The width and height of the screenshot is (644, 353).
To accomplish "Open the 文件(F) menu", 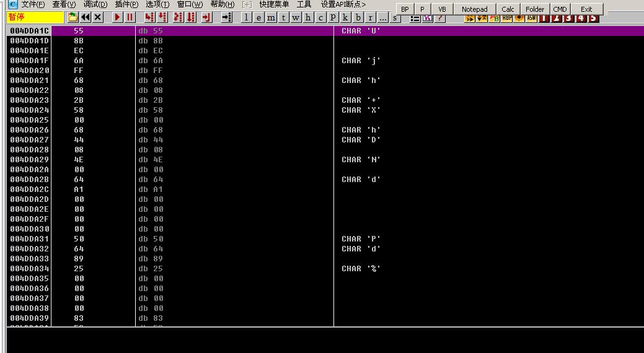I will [33, 4].
